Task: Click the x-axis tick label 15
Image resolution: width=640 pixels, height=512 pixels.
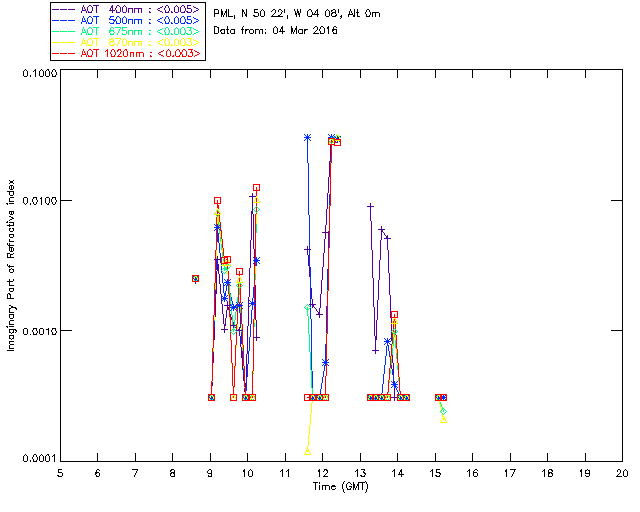Action: click(x=435, y=473)
